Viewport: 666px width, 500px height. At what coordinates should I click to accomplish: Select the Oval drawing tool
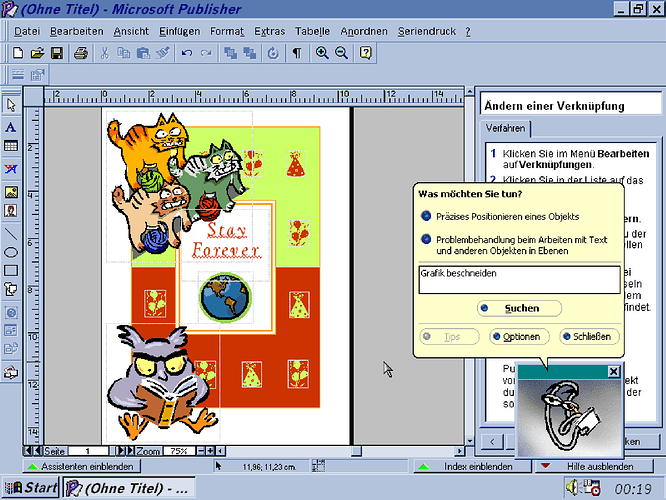tap(11, 252)
